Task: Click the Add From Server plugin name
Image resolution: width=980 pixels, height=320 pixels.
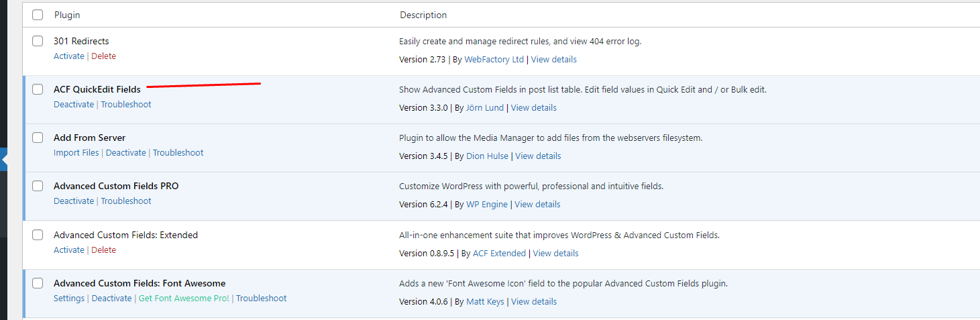Action: coord(90,138)
